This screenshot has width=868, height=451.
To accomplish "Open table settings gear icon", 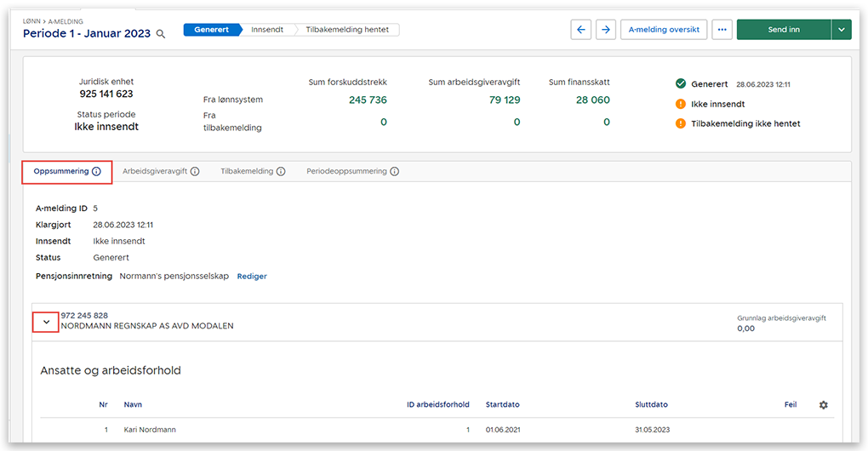I will tap(823, 405).
